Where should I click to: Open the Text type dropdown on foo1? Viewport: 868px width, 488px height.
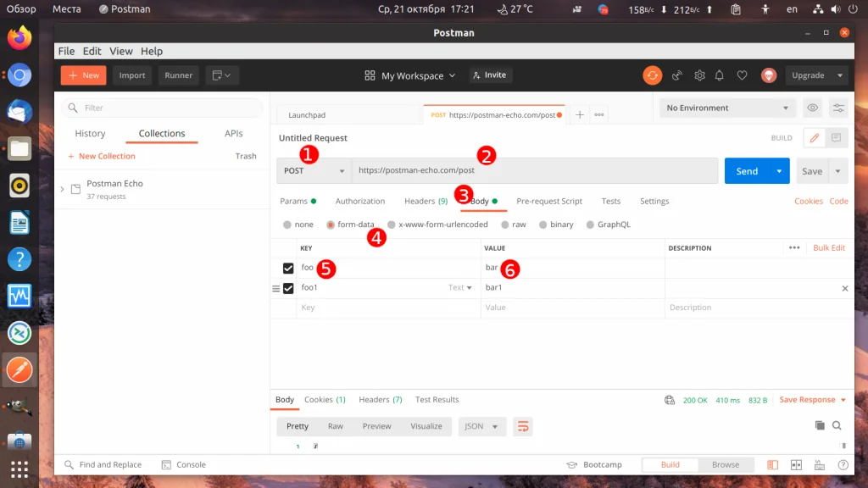(460, 288)
